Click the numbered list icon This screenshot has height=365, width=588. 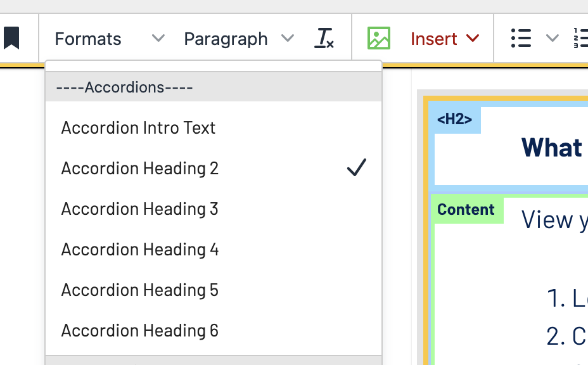(580, 39)
